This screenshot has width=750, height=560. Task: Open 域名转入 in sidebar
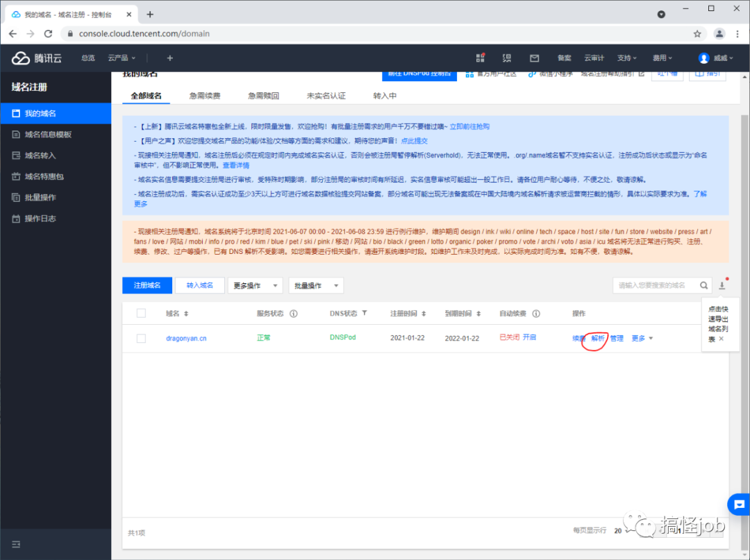pos(56,155)
